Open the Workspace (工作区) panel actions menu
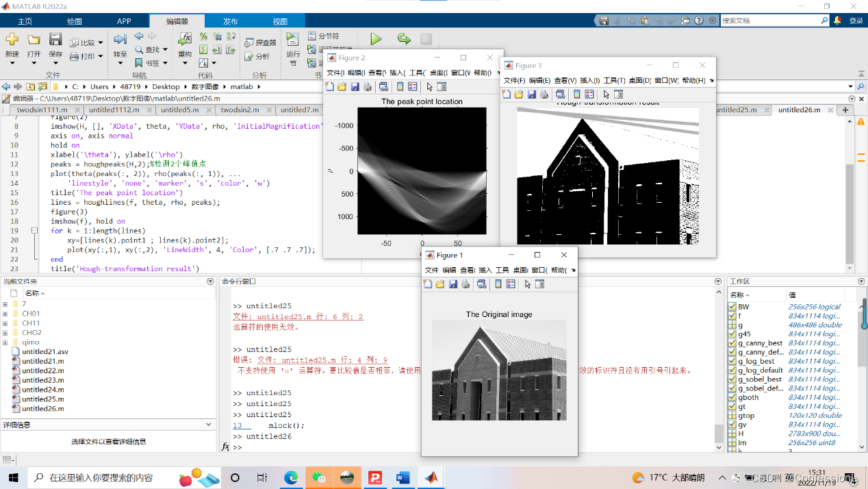Screen dimensions: 868x489 pos(862,281)
